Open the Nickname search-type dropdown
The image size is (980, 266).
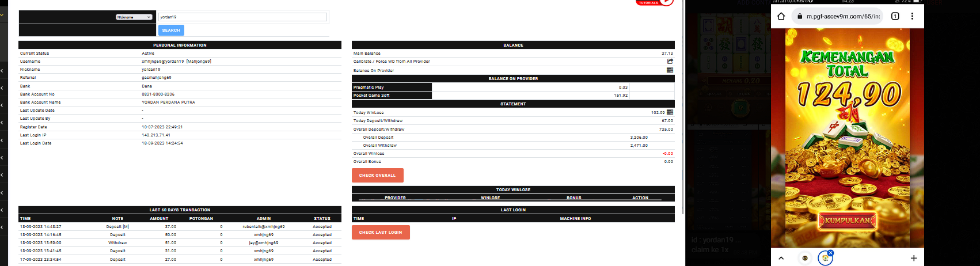click(x=134, y=17)
